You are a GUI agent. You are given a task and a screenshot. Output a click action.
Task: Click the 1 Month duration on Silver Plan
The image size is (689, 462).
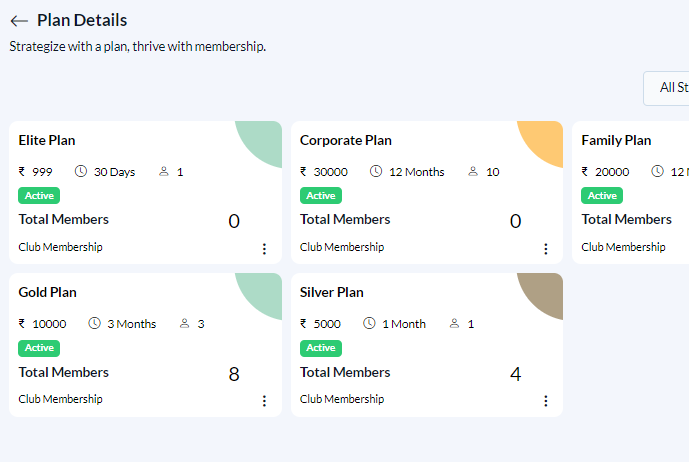(x=404, y=324)
